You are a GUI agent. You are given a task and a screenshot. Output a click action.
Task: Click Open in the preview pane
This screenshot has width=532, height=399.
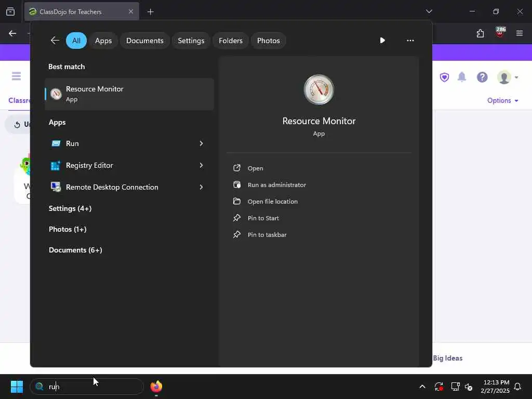pyautogui.click(x=255, y=168)
